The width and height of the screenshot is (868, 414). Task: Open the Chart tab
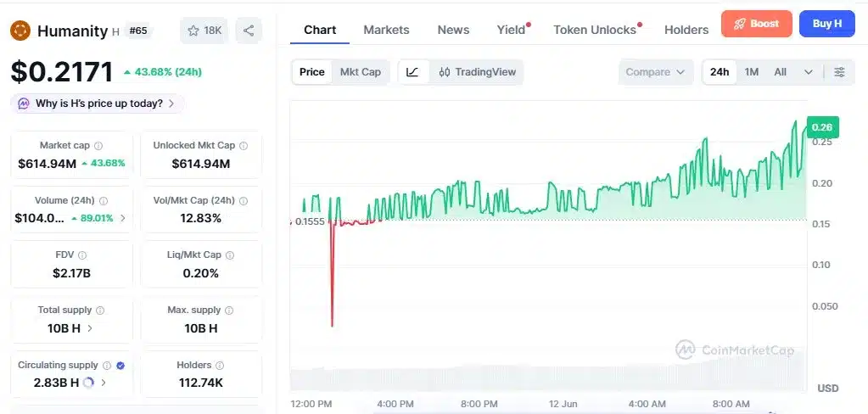(320, 30)
